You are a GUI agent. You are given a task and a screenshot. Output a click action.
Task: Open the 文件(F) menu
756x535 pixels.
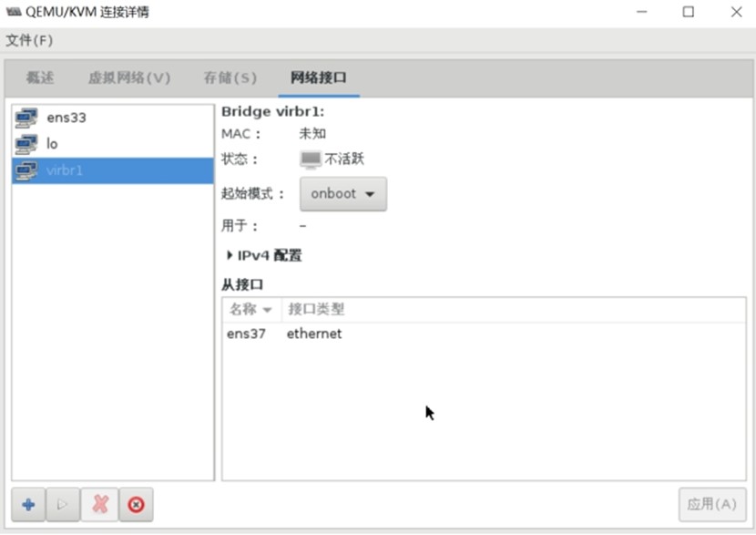click(x=29, y=40)
